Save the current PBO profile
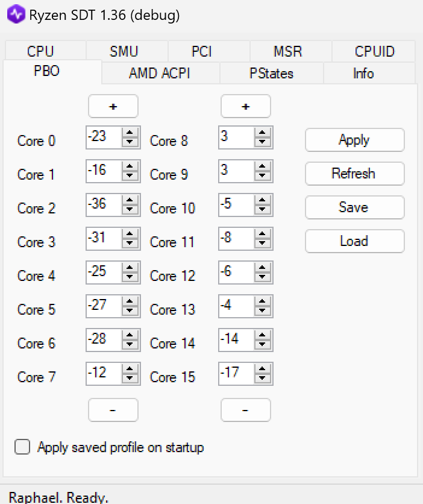 (354, 207)
